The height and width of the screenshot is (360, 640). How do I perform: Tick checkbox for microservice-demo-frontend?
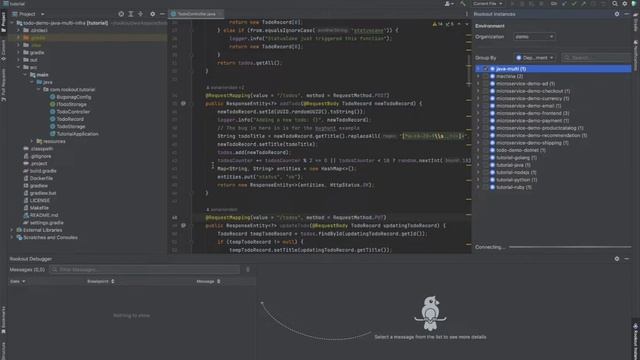tap(485, 113)
